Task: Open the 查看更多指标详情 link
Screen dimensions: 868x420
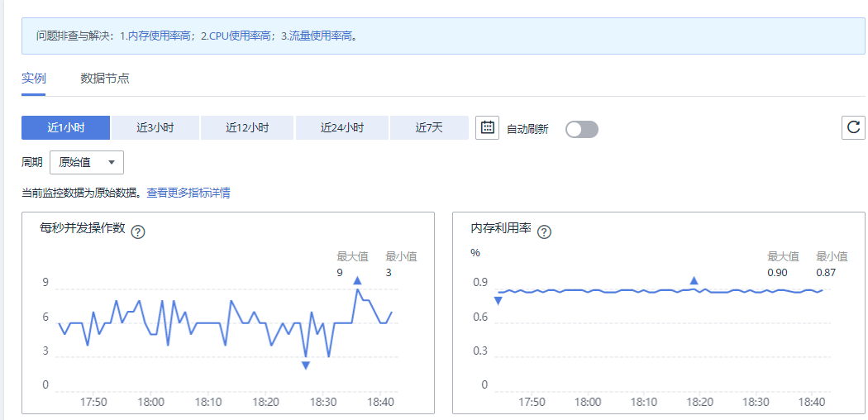Action: (x=188, y=193)
